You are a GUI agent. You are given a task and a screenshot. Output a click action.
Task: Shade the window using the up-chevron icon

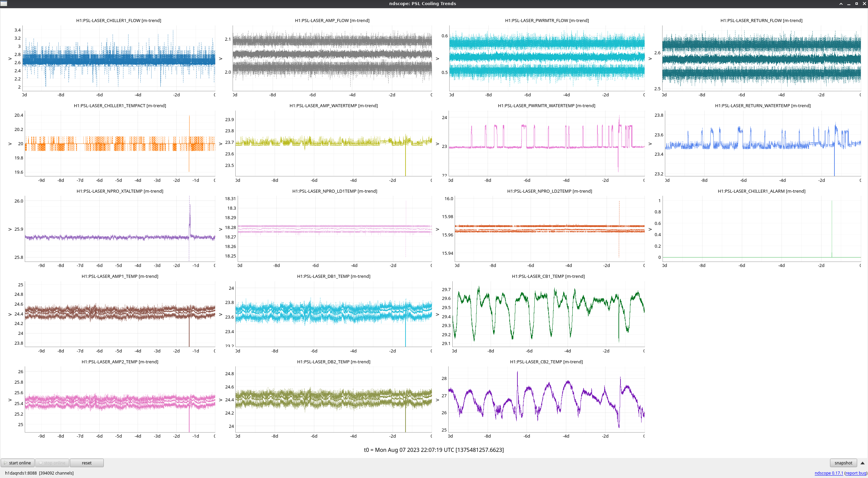[x=841, y=4]
